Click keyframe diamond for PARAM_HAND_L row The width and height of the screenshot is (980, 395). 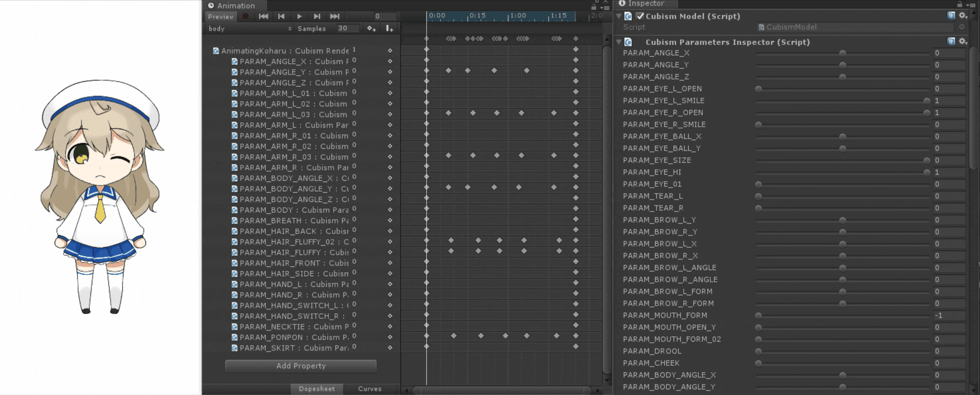pos(390,284)
